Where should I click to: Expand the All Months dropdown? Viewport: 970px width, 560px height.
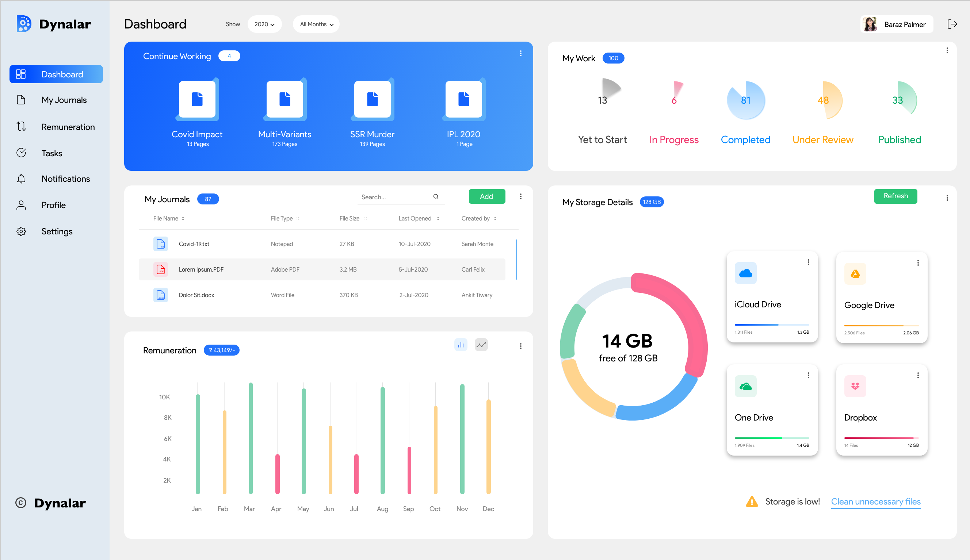click(316, 24)
